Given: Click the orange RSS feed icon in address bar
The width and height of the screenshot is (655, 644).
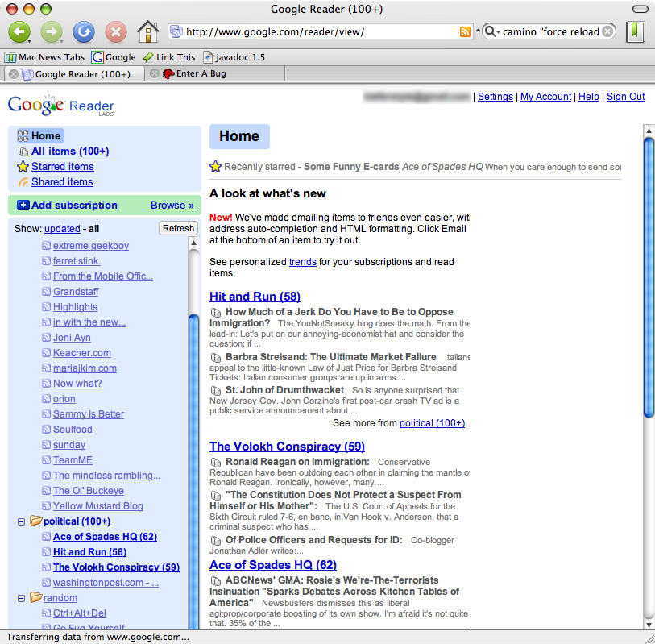Looking at the screenshot, I should [x=465, y=32].
